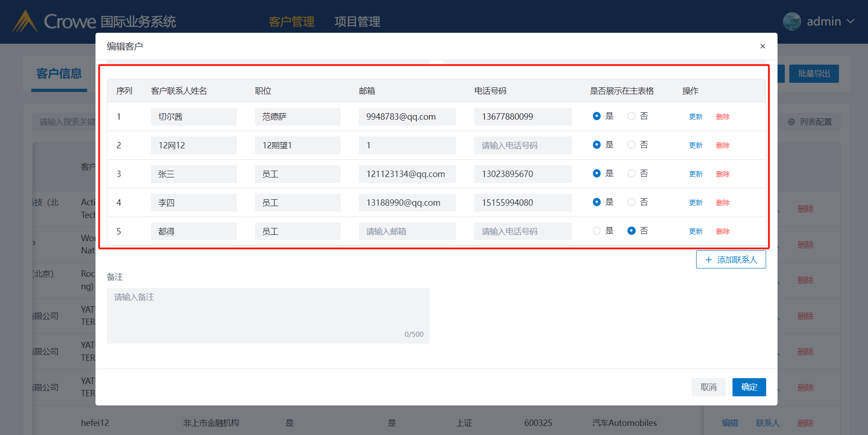This screenshot has height=435, width=868.
Task: Click the 备注 remarks text area
Action: pyautogui.click(x=268, y=315)
